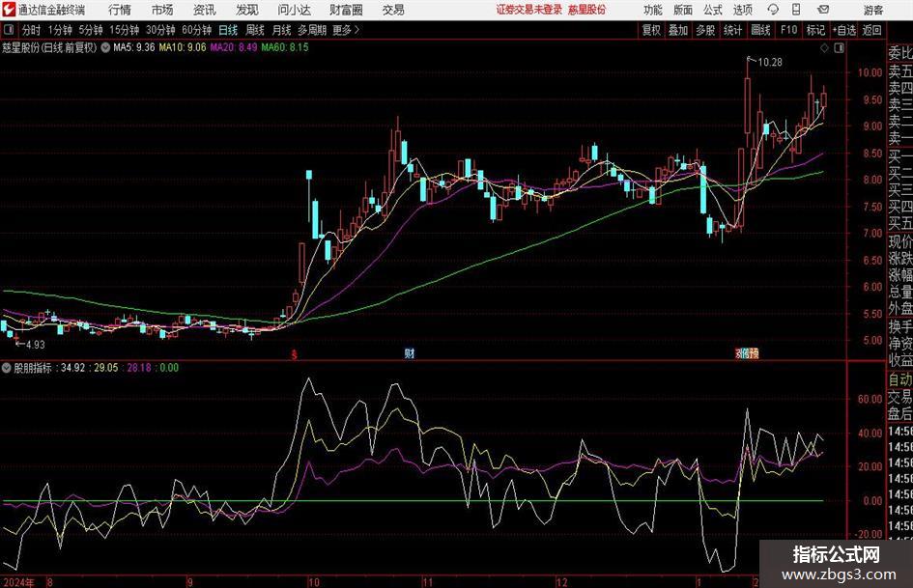913x588 pixels.
Task: Open the 行情 menu
Action: point(120,10)
